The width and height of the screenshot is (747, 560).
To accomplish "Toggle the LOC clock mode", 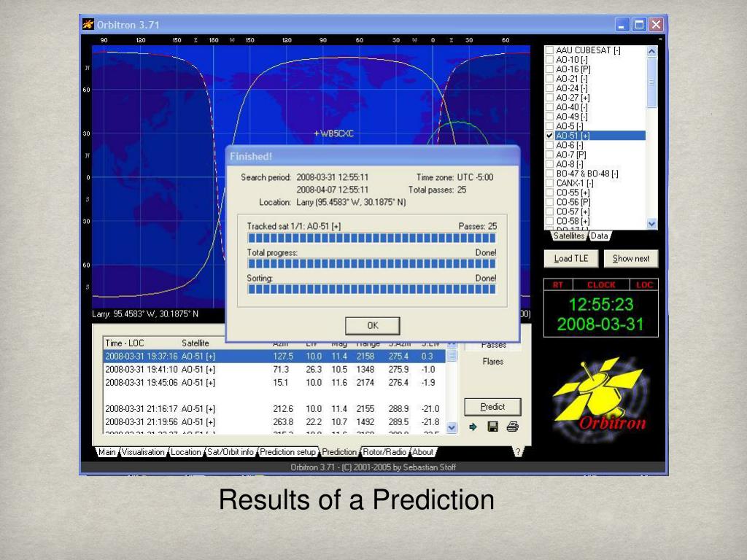I will pyautogui.click(x=644, y=285).
